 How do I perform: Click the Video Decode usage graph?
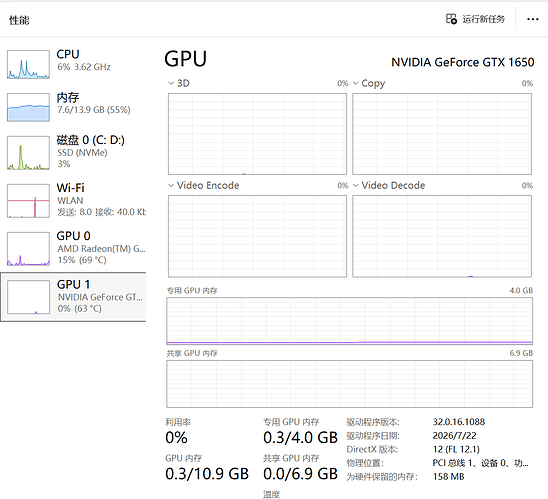click(x=442, y=236)
